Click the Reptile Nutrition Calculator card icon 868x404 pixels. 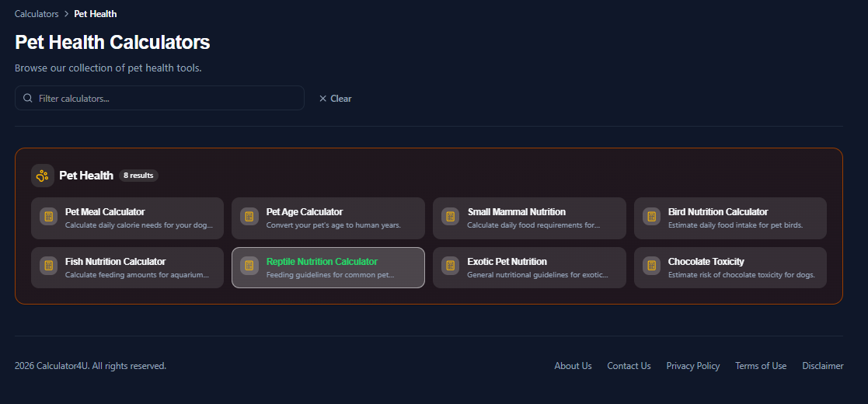249,266
